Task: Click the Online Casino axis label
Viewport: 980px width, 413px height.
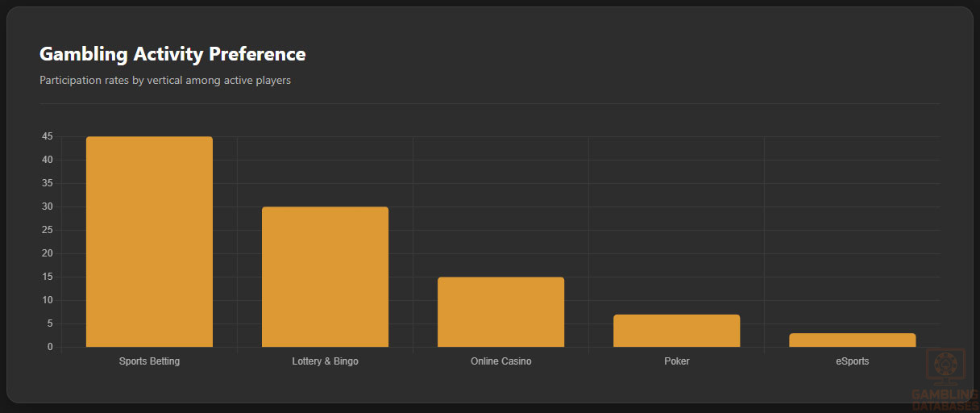Action: point(500,361)
